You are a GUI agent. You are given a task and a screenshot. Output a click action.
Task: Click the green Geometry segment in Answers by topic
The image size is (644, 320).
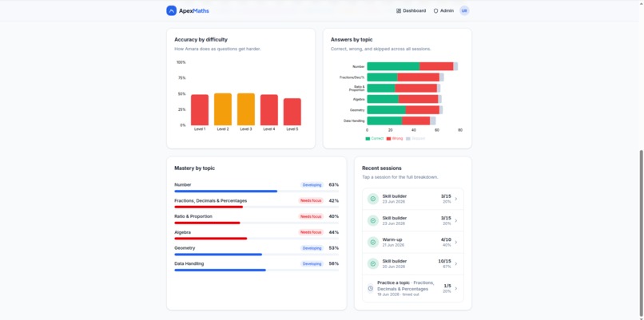(x=387, y=110)
